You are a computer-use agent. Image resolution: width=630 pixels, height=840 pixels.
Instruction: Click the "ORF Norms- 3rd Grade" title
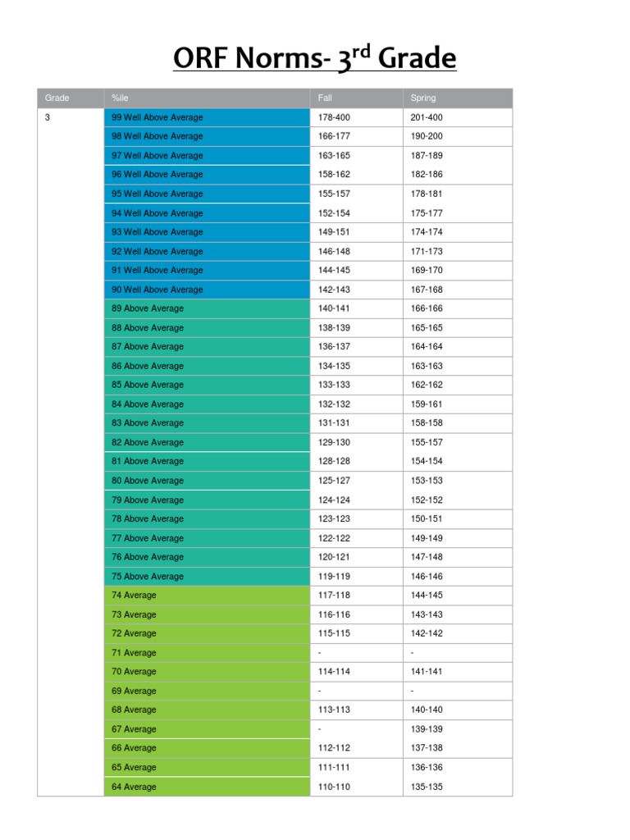pyautogui.click(x=314, y=59)
